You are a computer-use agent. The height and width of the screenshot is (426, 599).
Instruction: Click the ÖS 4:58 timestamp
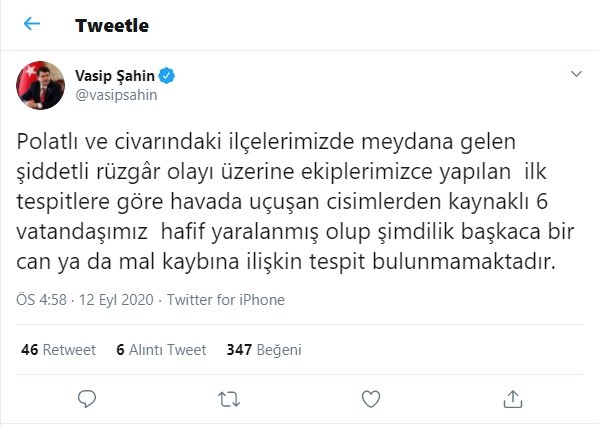point(42,300)
